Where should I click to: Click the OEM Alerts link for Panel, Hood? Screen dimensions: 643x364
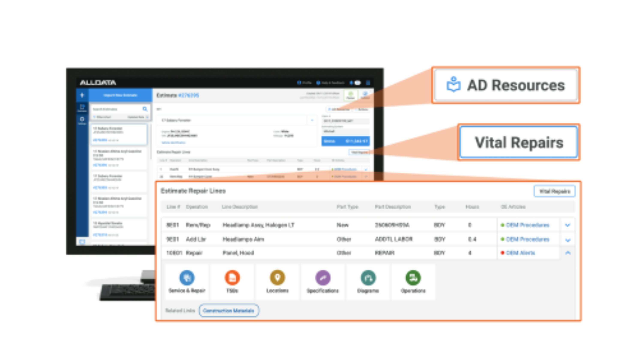pos(520,253)
